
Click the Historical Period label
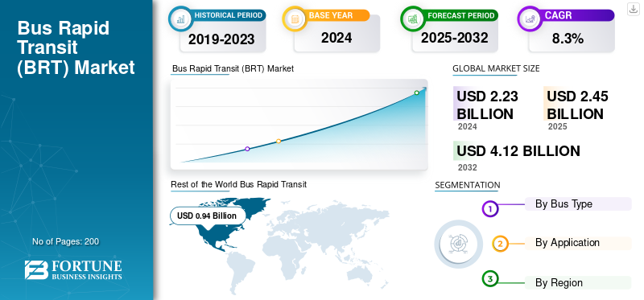[229, 15]
